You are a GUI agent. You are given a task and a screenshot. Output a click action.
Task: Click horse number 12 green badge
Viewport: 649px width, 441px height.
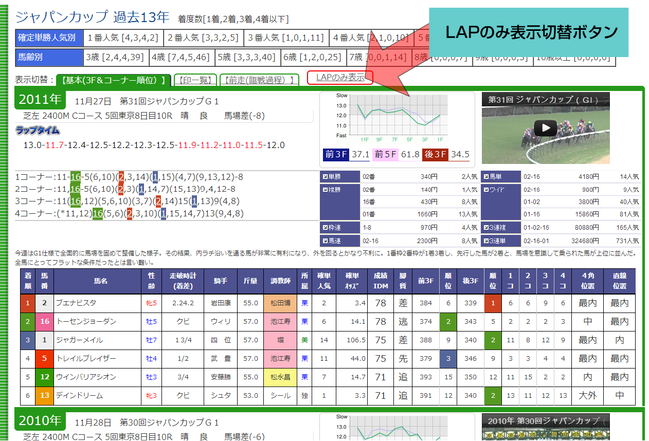pos(45,377)
